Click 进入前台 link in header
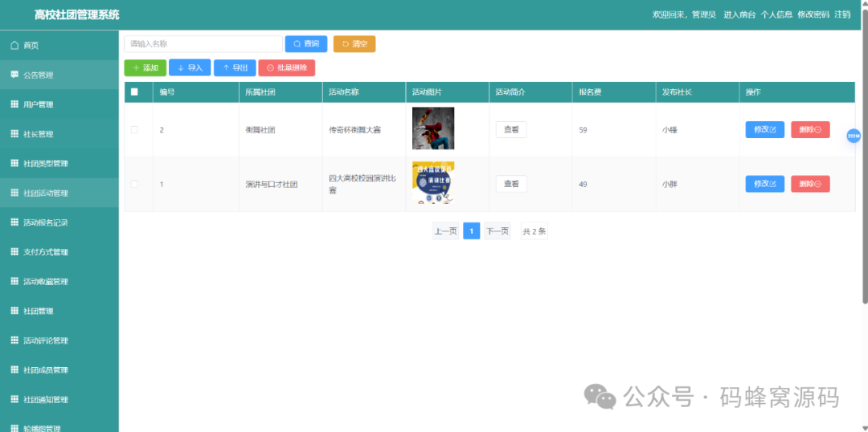Viewport: 868px width, 432px height. click(739, 15)
